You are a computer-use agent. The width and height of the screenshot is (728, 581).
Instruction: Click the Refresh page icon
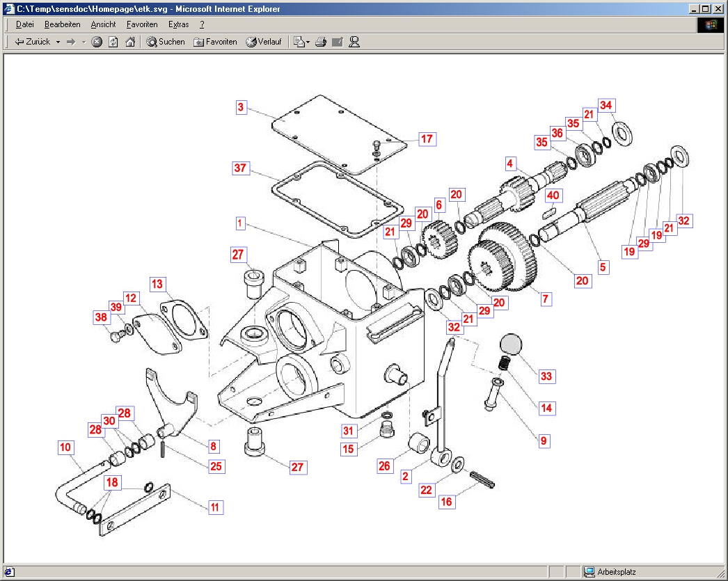coord(113,42)
